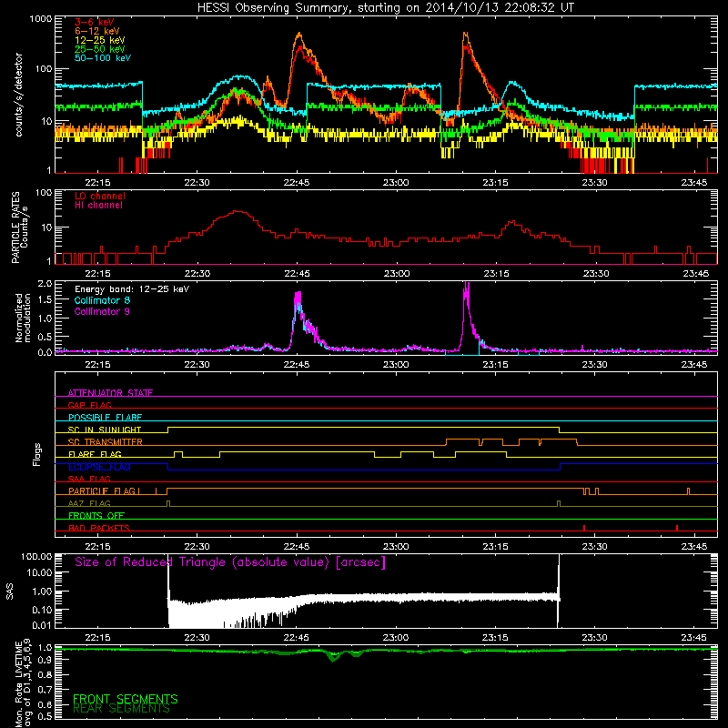Click the BAD PACKETS flag label
728x728 pixels.
coord(99,528)
